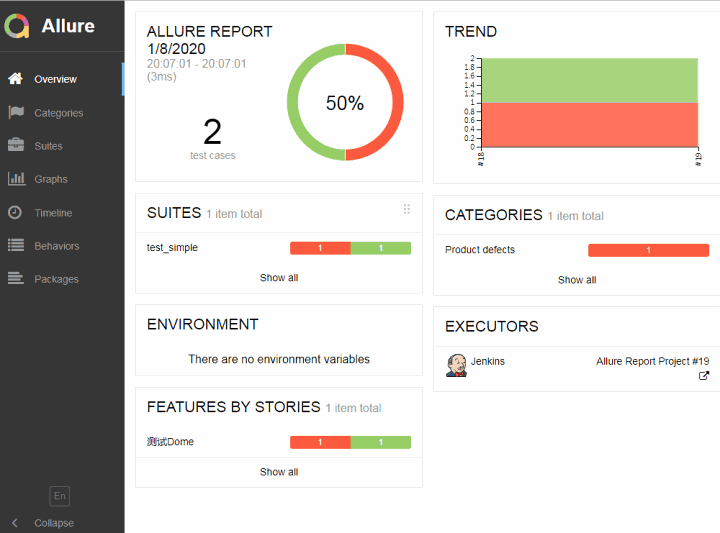Click the ALLURE REPORT 1/8/2020 title
Image resolution: width=720 pixels, height=533 pixels.
coord(209,40)
